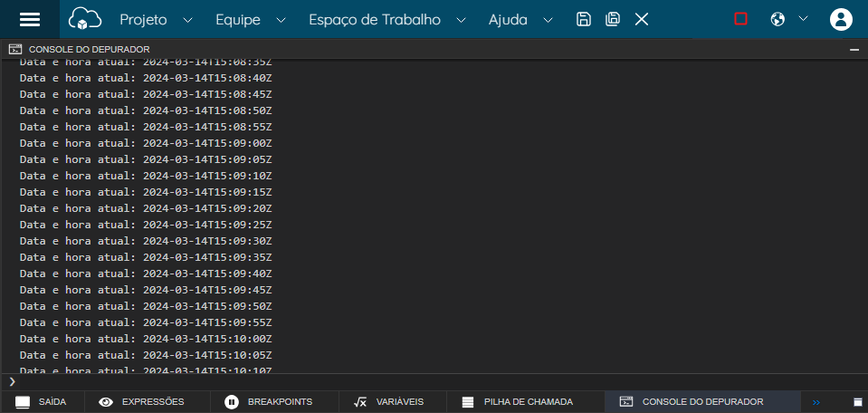Click log line 2024-03-14T15:08:55Z
The image size is (868, 413).
pos(146,127)
